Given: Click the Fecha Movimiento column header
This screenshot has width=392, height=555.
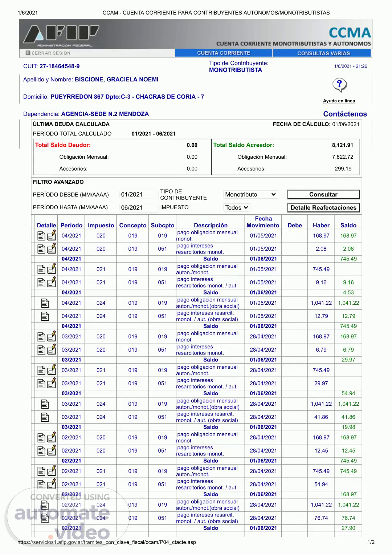Looking at the screenshot, I should tap(263, 222).
